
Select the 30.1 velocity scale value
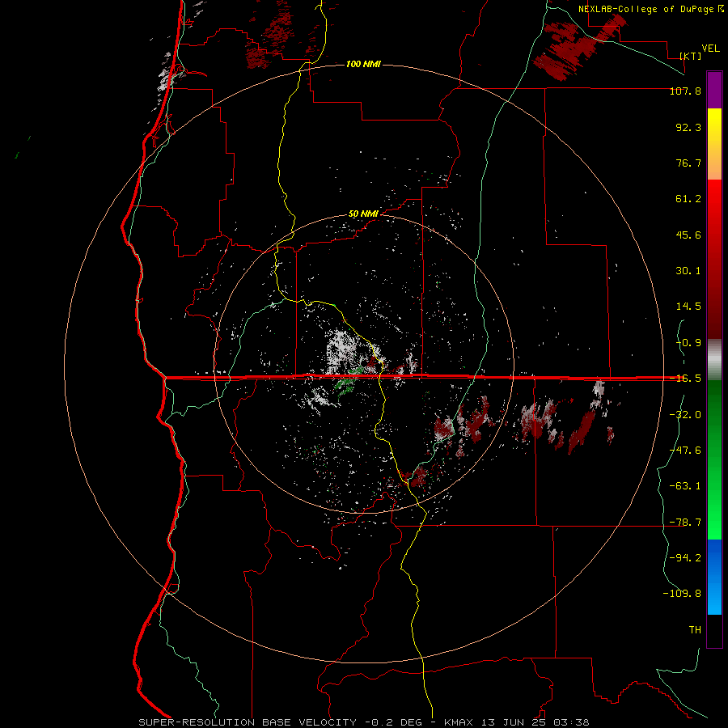(x=688, y=271)
